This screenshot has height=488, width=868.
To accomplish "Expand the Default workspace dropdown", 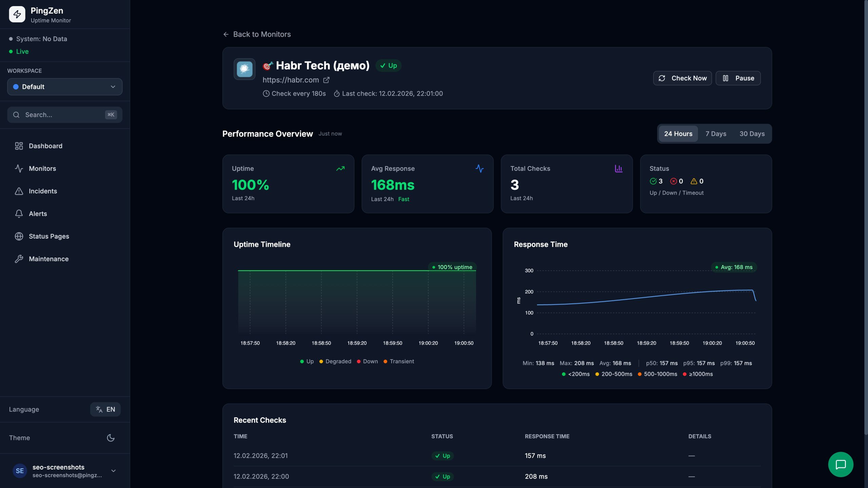I will (65, 87).
